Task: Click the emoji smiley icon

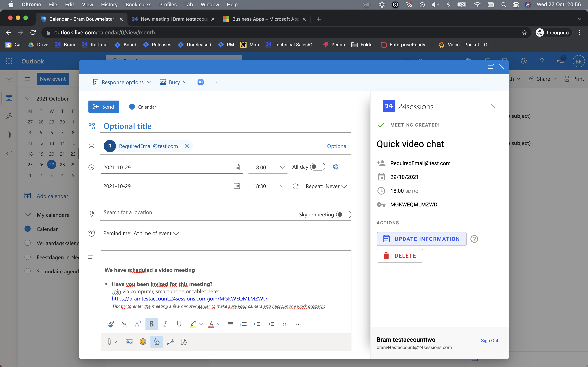Action: pos(143,342)
